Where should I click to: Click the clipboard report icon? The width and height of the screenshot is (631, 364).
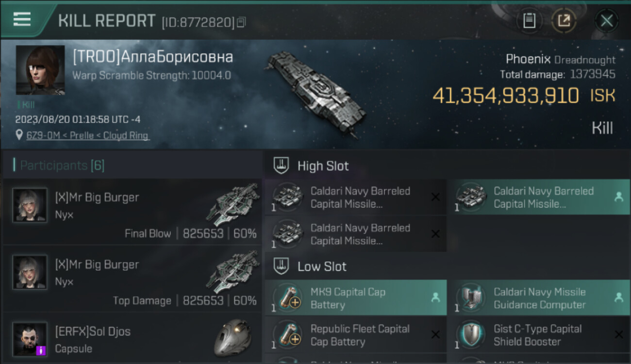pyautogui.click(x=529, y=21)
